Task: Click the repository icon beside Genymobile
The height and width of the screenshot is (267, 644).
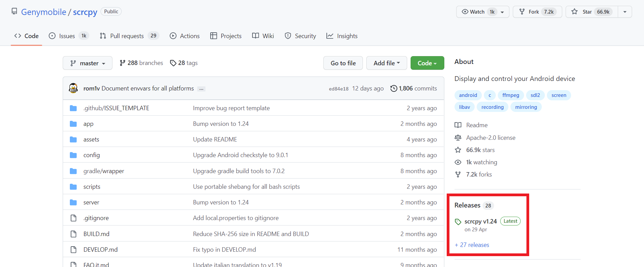Action: (14, 12)
